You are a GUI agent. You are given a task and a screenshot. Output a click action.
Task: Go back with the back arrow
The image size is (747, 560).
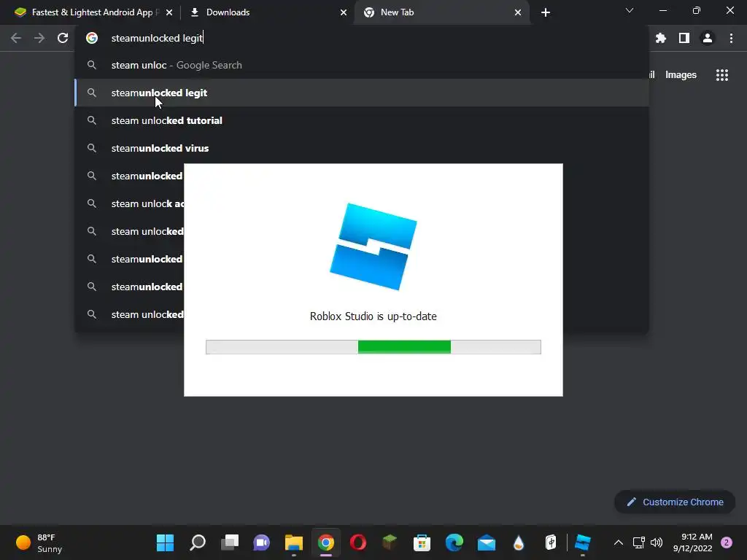click(16, 38)
